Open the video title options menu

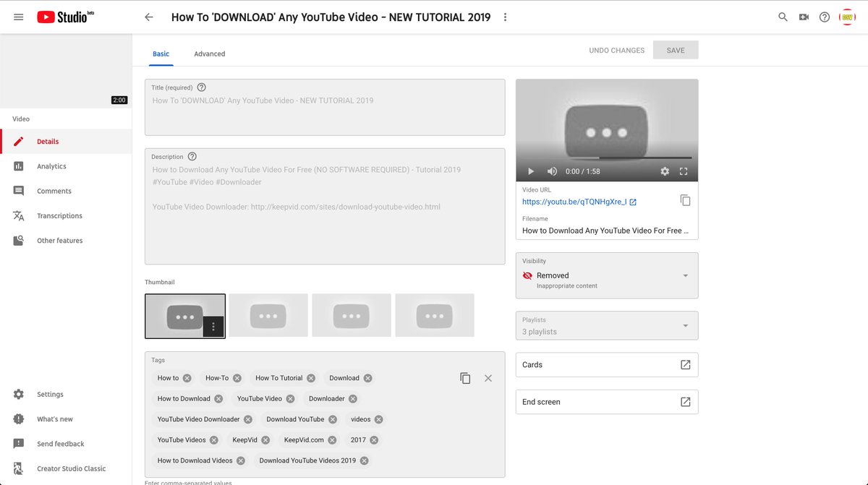[505, 17]
